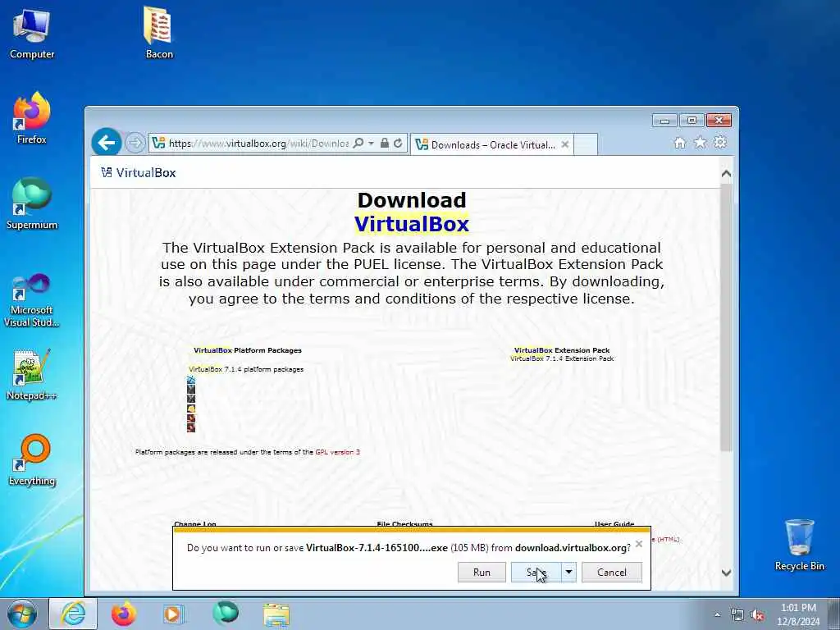Select the Recycle Bin desktop icon
This screenshot has height=630, width=840.
(x=799, y=545)
